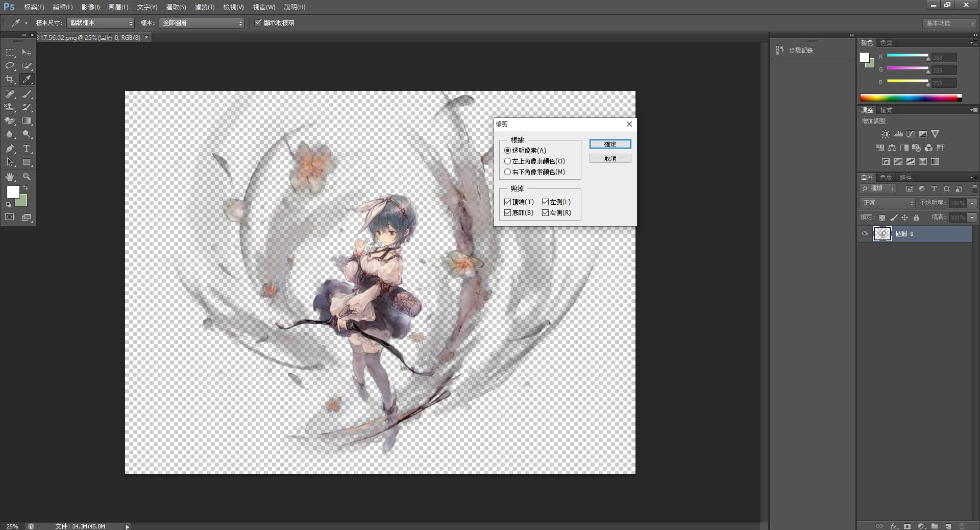The width and height of the screenshot is (980, 530).
Task: Add Brightness/Contrast adjustment icon
Action: pos(886,134)
